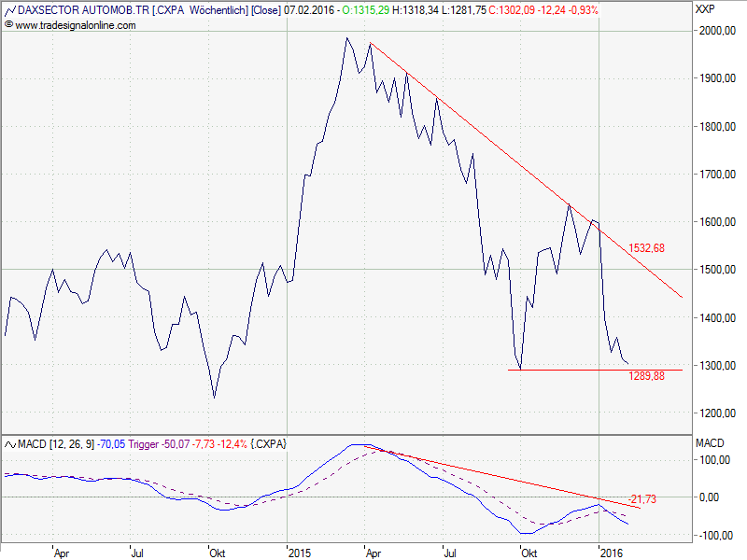This screenshot has height=560, width=747.
Task: Click the XXP label above price axis
Action: pyautogui.click(x=706, y=10)
